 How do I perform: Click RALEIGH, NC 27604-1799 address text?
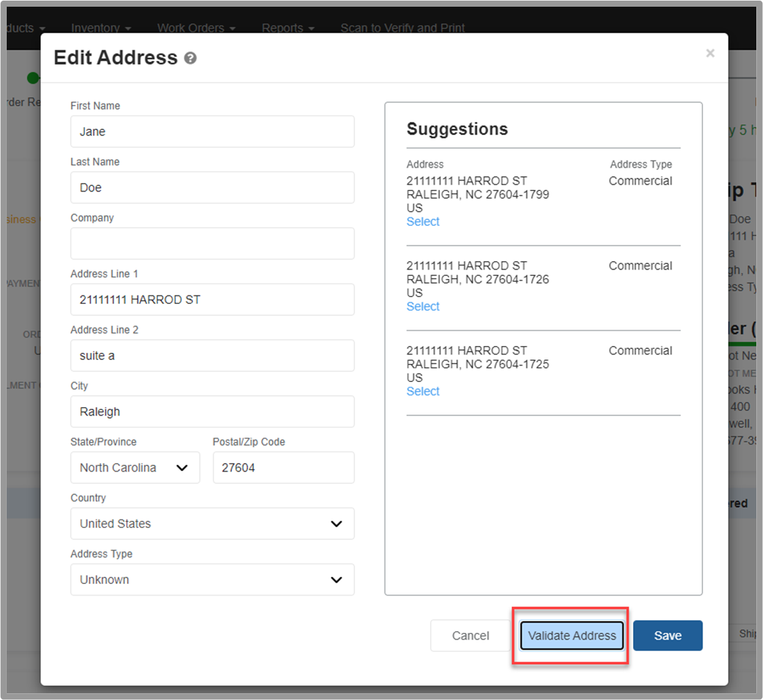pos(478,195)
